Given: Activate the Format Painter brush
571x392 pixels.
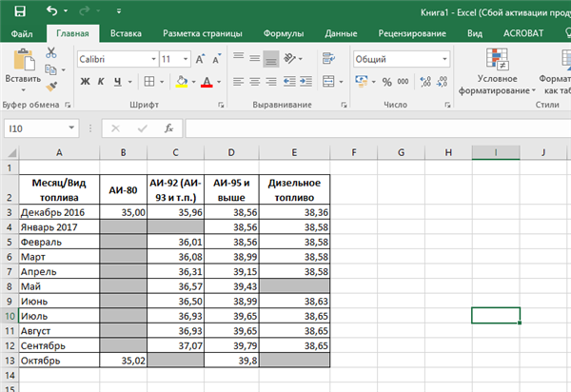Looking at the screenshot, I should (51, 87).
